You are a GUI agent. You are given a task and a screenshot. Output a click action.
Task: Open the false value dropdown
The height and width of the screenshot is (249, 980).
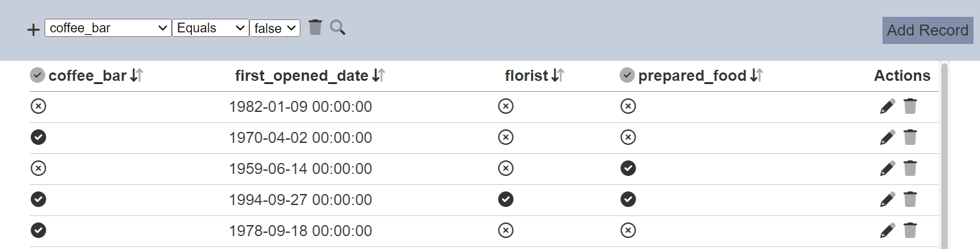(x=275, y=28)
